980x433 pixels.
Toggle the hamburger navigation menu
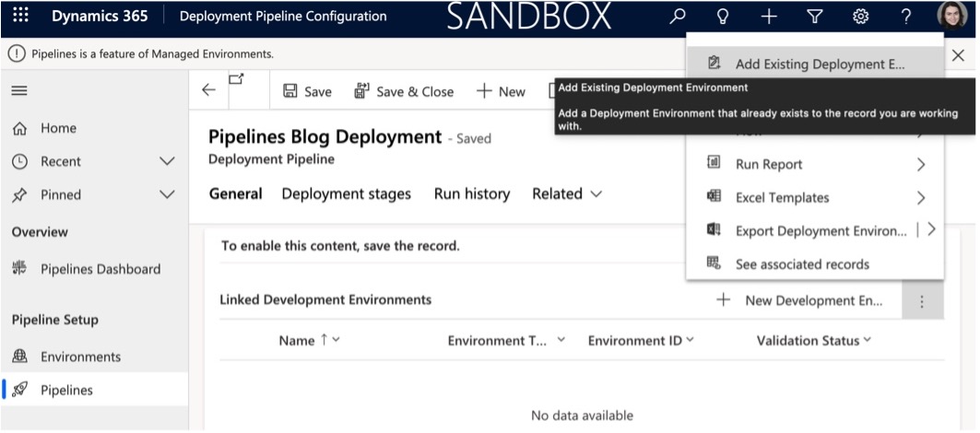[x=19, y=90]
